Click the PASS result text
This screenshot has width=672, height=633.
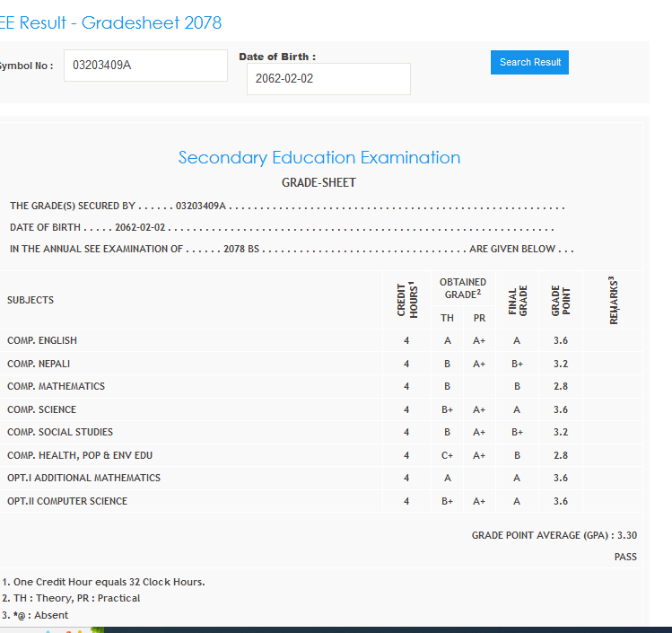[625, 557]
